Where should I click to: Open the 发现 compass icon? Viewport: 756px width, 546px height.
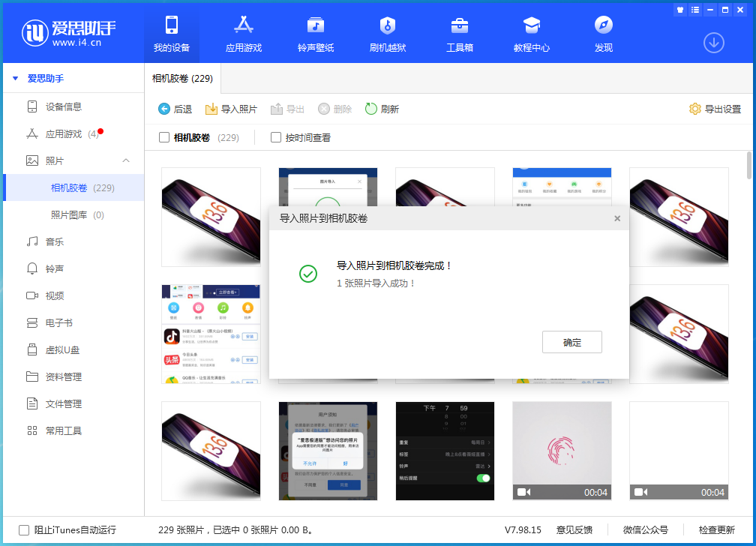point(604,25)
